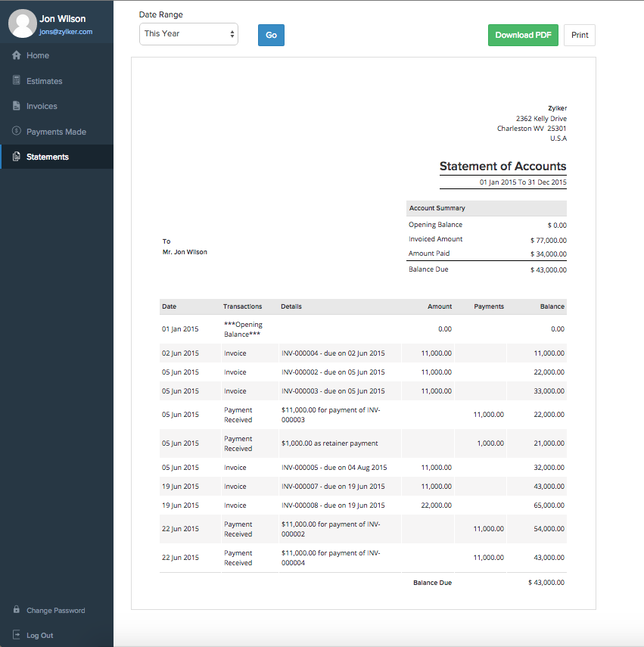Click the Invoiced Amount $ 77,000.00 value

point(549,240)
